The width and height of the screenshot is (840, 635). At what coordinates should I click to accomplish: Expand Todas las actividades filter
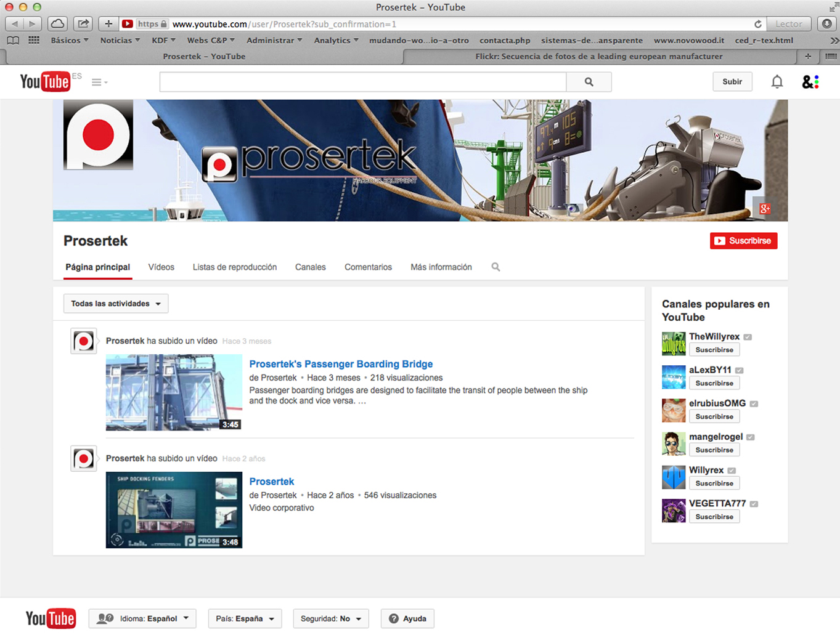pos(116,304)
